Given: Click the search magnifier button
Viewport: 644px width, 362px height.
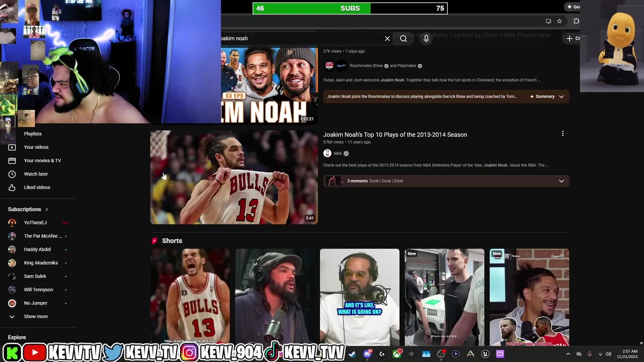Looking at the screenshot, I should tap(404, 38).
